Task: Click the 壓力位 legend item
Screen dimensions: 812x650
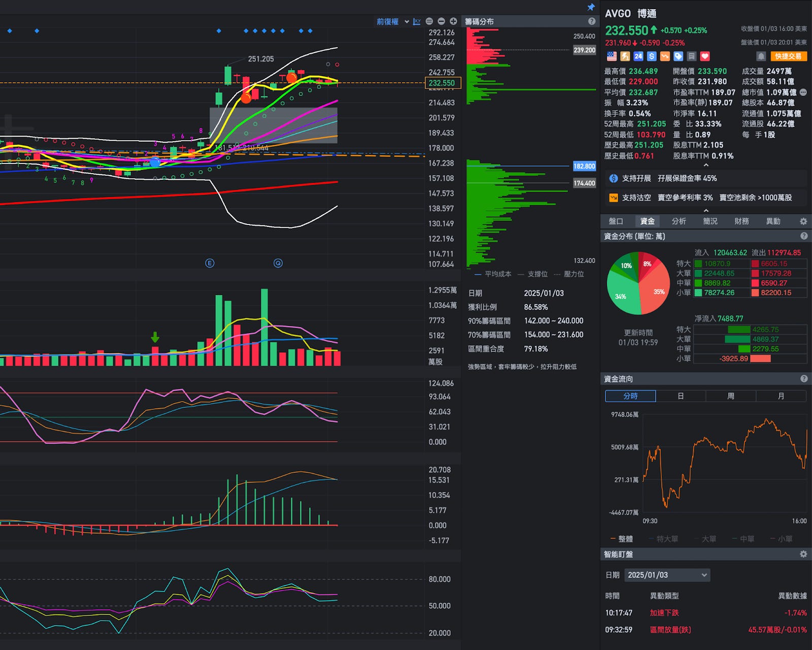Action: coord(569,274)
